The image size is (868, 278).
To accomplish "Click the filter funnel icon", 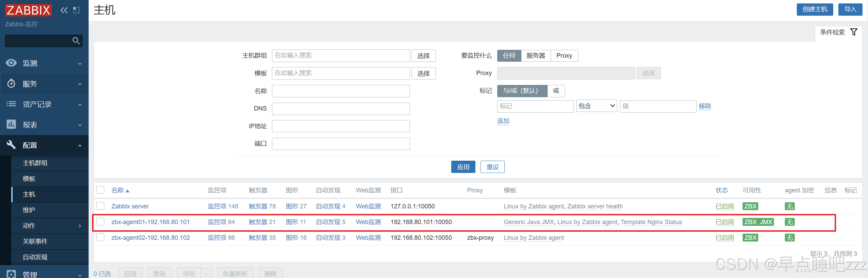I will coord(854,32).
